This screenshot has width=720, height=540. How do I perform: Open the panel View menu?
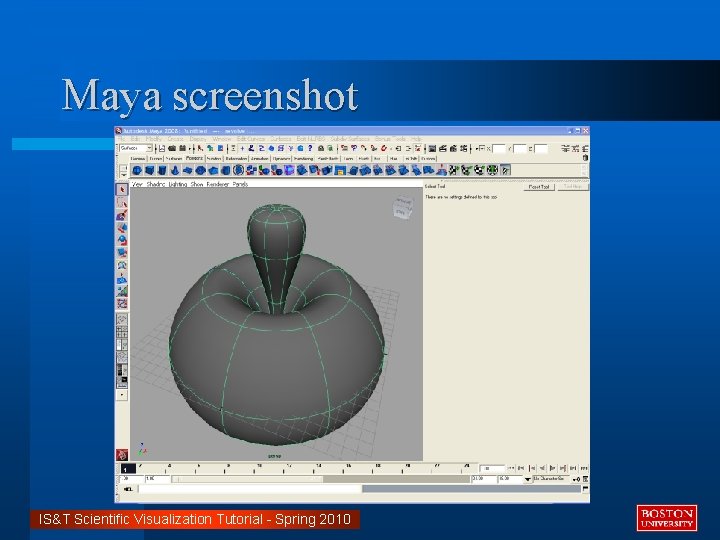[x=137, y=184]
